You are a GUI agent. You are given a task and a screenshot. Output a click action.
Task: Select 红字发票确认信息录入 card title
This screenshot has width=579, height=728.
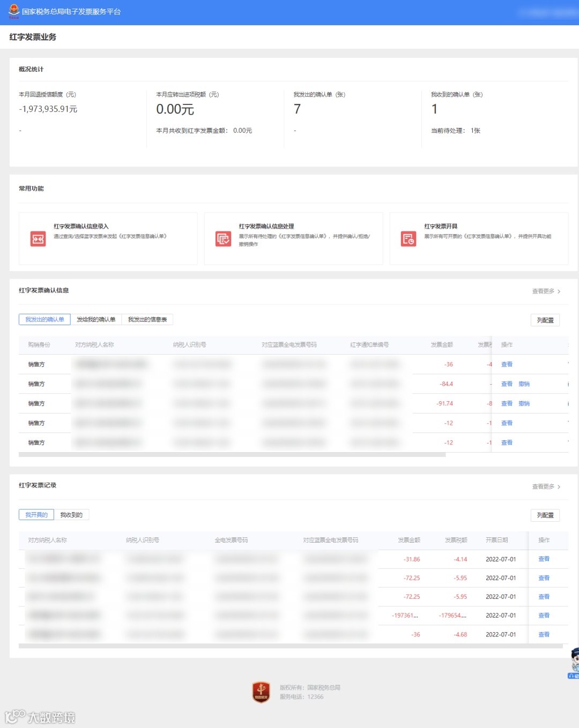pos(81,227)
